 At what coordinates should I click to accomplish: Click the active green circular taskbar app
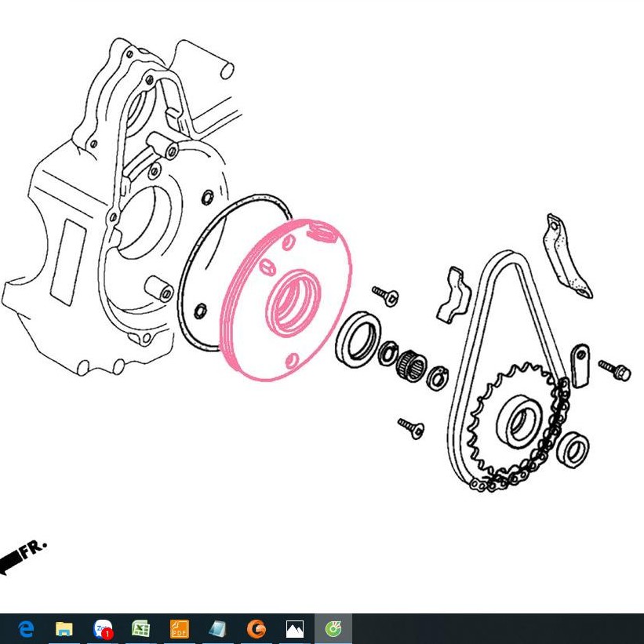[x=333, y=629]
